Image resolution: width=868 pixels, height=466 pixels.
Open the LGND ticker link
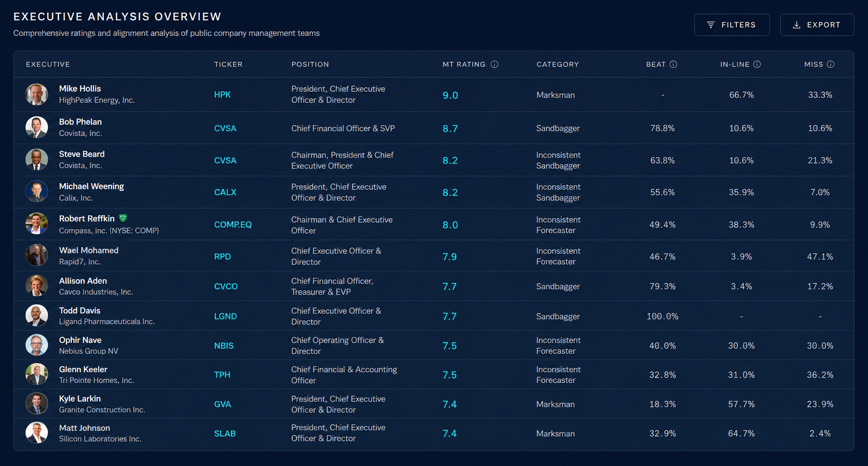click(x=225, y=316)
